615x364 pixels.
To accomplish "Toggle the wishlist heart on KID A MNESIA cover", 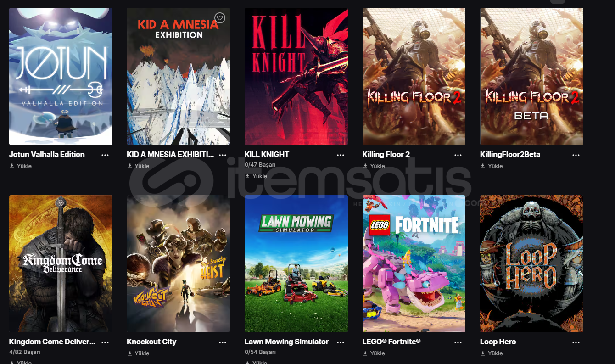I will click(220, 18).
